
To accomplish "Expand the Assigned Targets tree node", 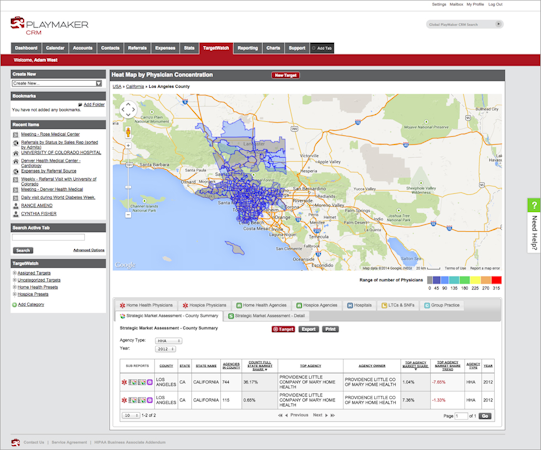I will pyautogui.click(x=15, y=273).
